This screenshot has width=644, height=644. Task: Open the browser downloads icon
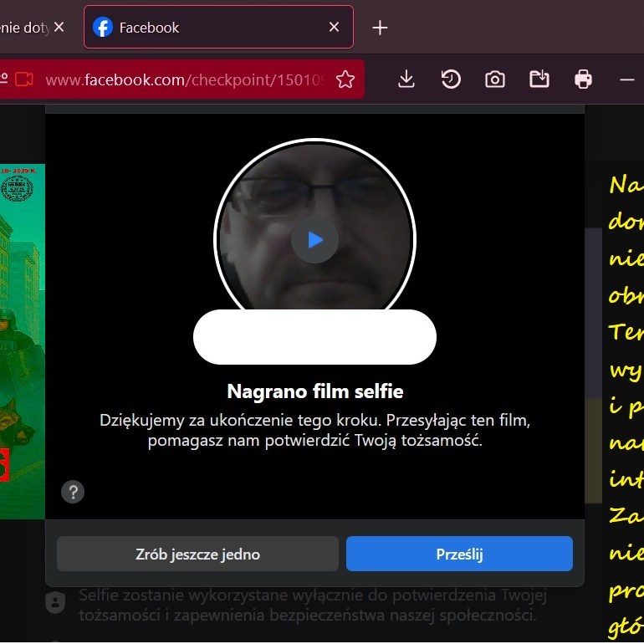[x=406, y=79]
